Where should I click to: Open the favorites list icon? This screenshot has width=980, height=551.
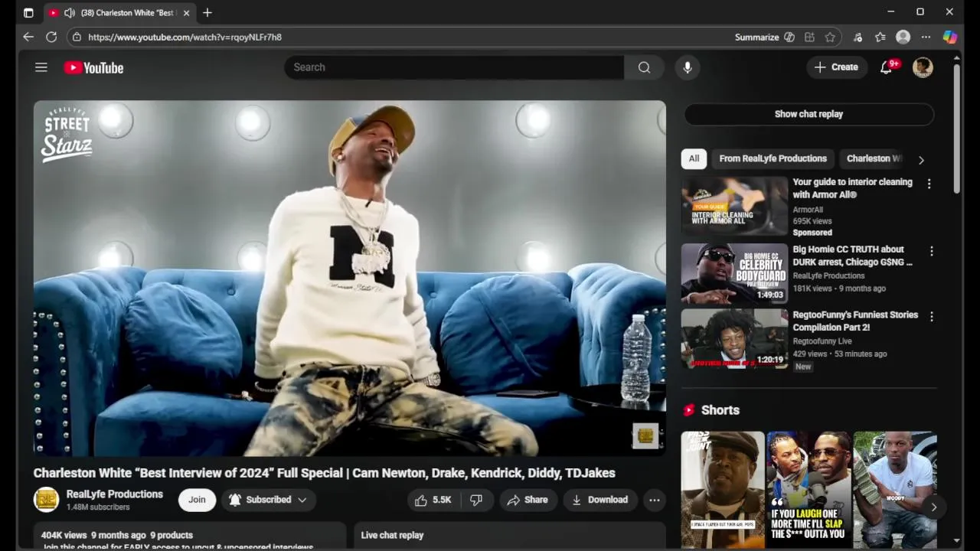coord(880,37)
